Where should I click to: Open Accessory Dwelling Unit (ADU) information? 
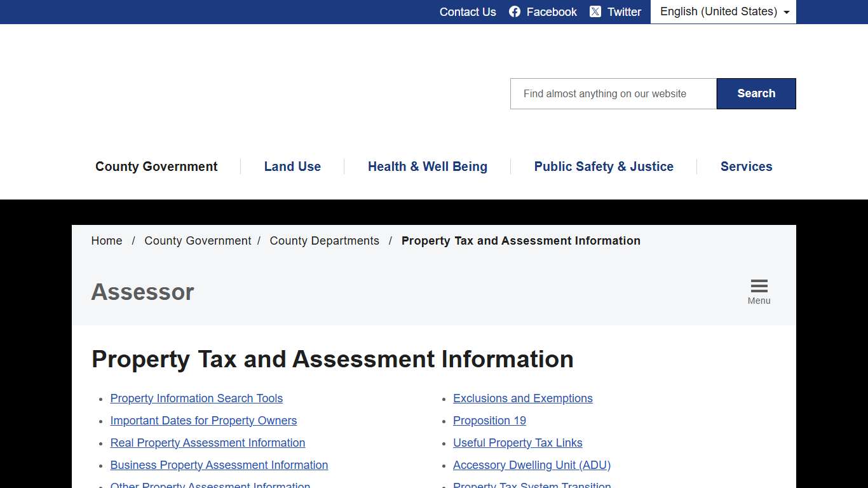[x=531, y=465]
